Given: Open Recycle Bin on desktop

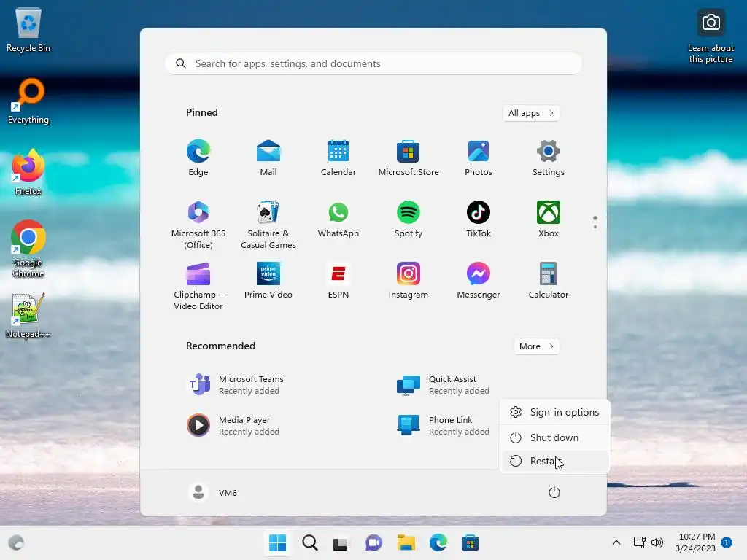Looking at the screenshot, I should (x=28, y=29).
